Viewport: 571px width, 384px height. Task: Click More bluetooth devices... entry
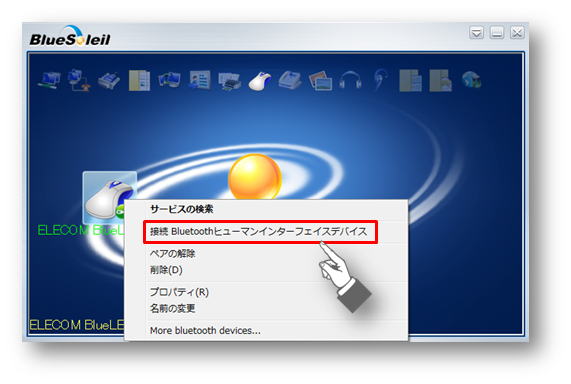coord(205,330)
